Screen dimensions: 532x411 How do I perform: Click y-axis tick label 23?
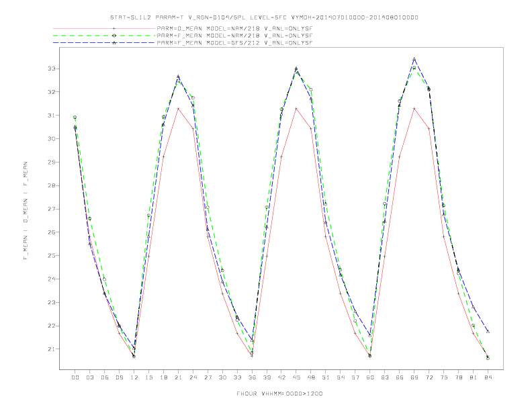[52, 302]
